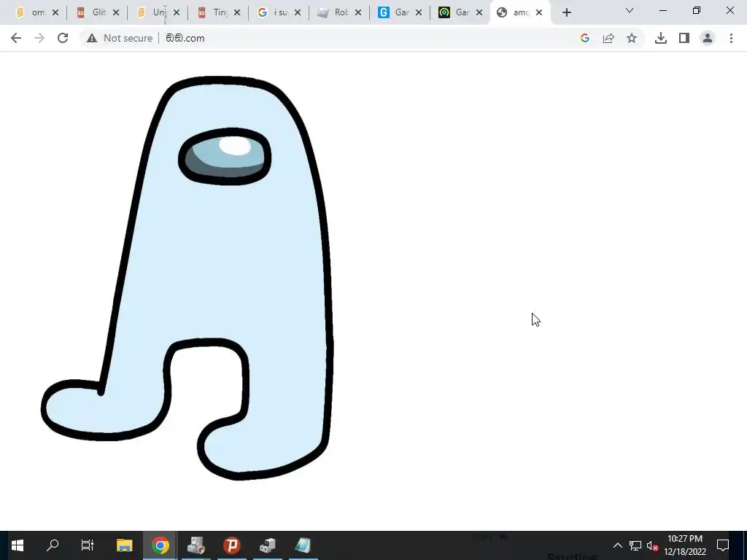The height and width of the screenshot is (560, 747).
Task: Close the 'Un' tab
Action: (177, 13)
